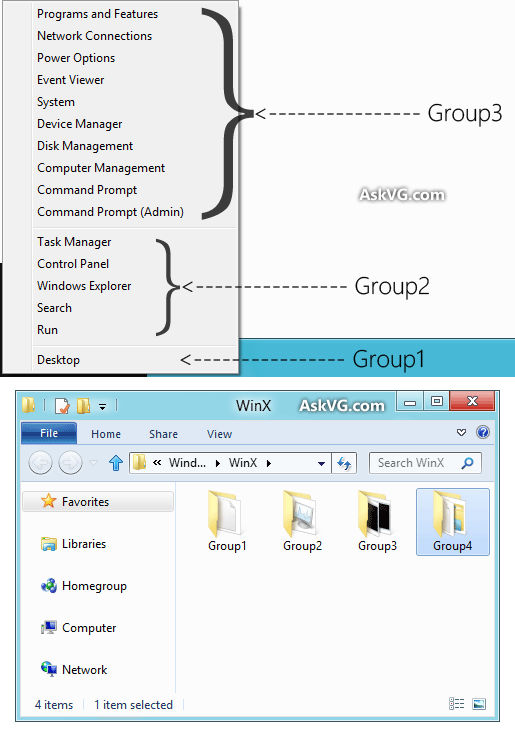The height and width of the screenshot is (736, 515).
Task: Show hidden path with double chevron
Action: [157, 463]
